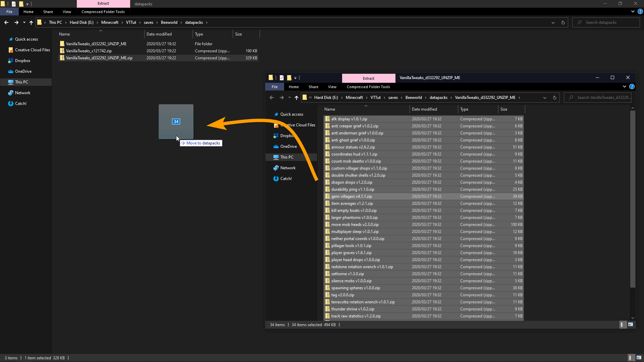
Task: Select gem villagers v4.1.1.zip
Action: coord(423,196)
